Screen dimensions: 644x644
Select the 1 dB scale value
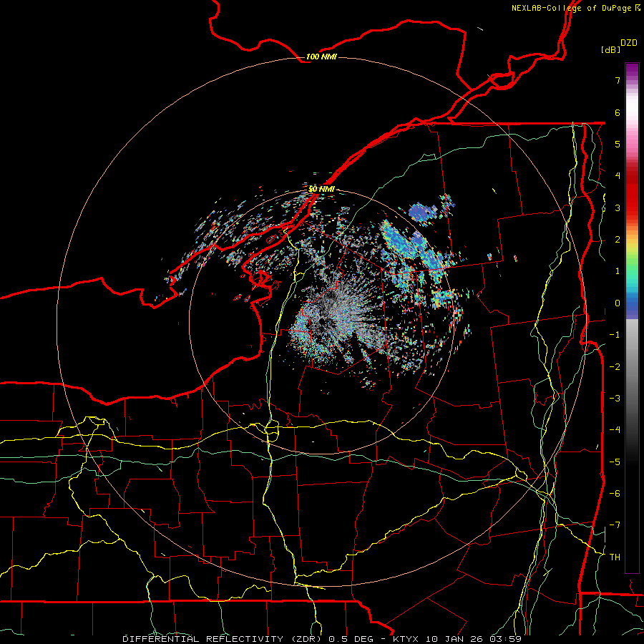(x=618, y=271)
